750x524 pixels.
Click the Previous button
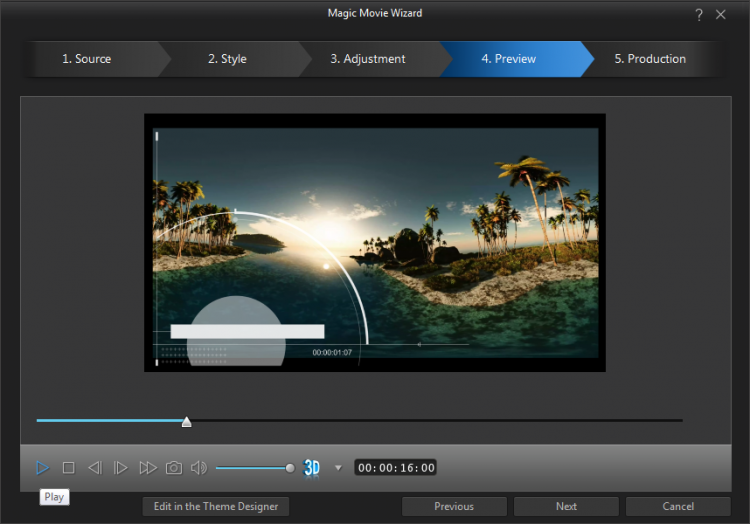pos(454,506)
